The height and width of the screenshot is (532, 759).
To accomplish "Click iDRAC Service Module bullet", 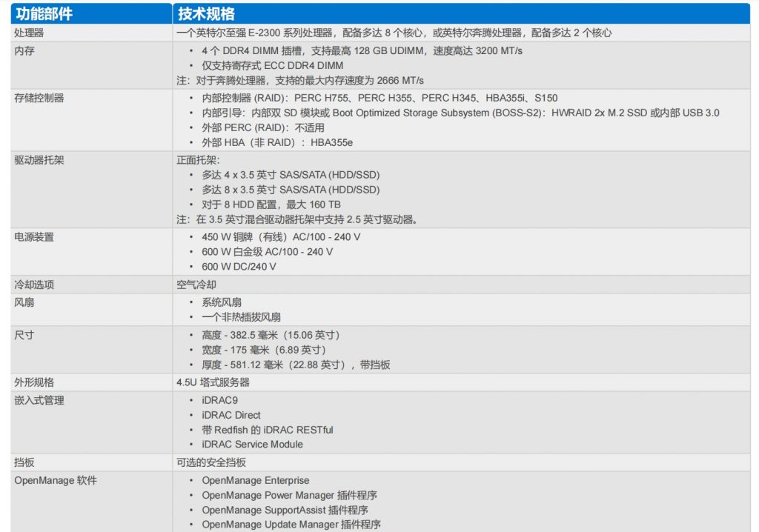I will pyautogui.click(x=253, y=445).
